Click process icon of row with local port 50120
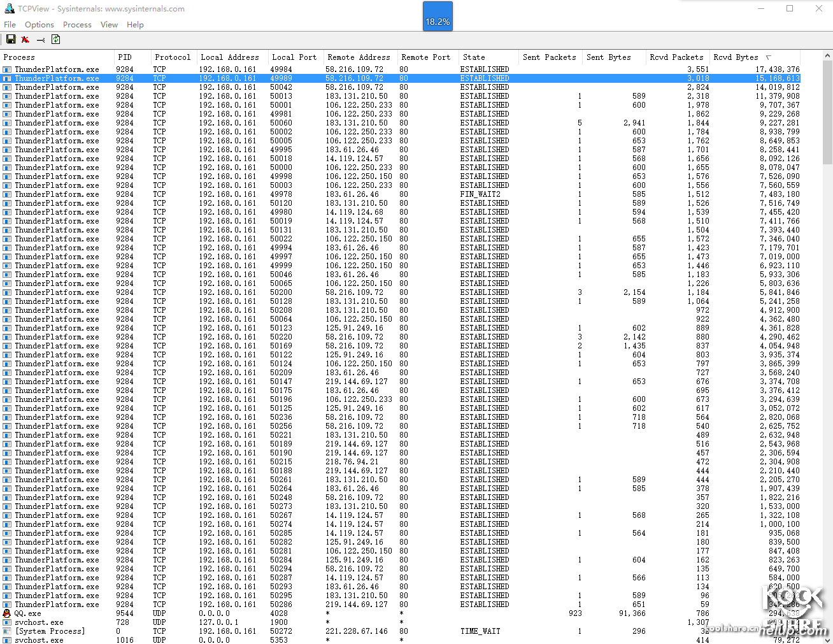The width and height of the screenshot is (833, 644). tap(7, 203)
